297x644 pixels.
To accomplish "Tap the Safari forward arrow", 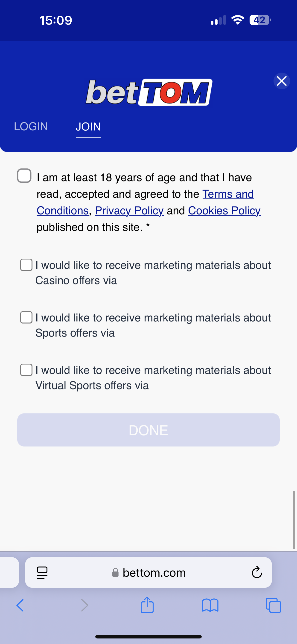I will pos(85,605).
